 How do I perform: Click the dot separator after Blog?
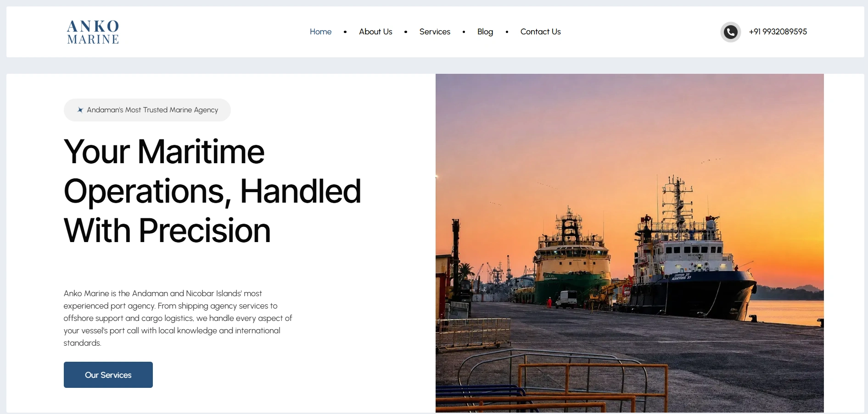507,32
